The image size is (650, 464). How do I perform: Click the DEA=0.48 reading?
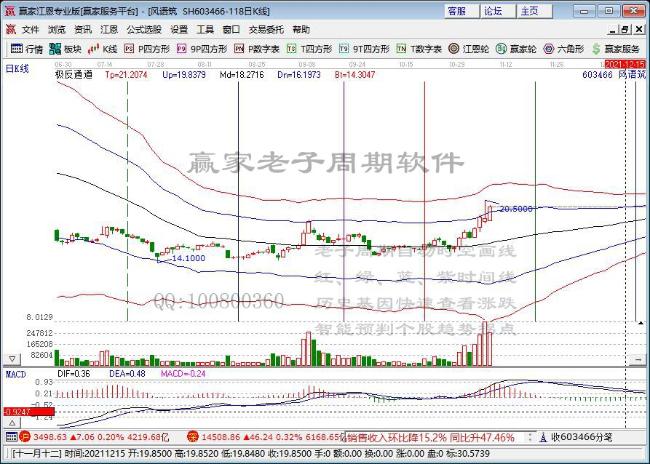pos(127,374)
